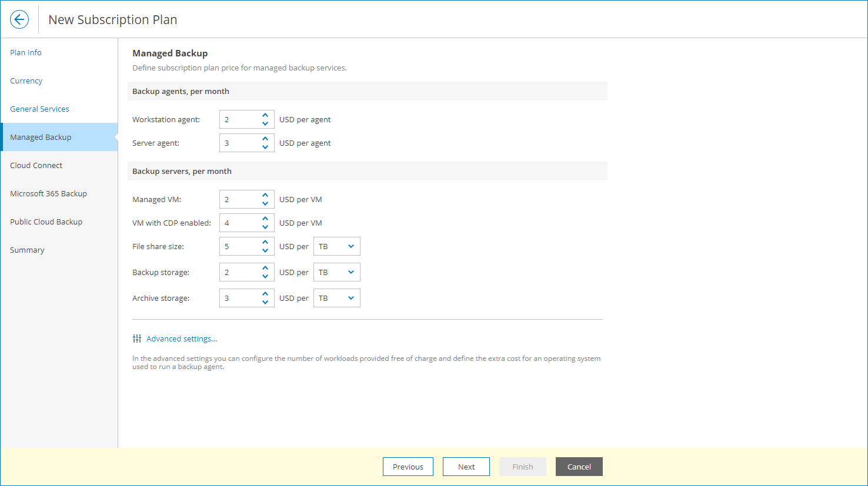The image size is (868, 486).
Task: Open the File share size unit dropdown
Action: [336, 246]
